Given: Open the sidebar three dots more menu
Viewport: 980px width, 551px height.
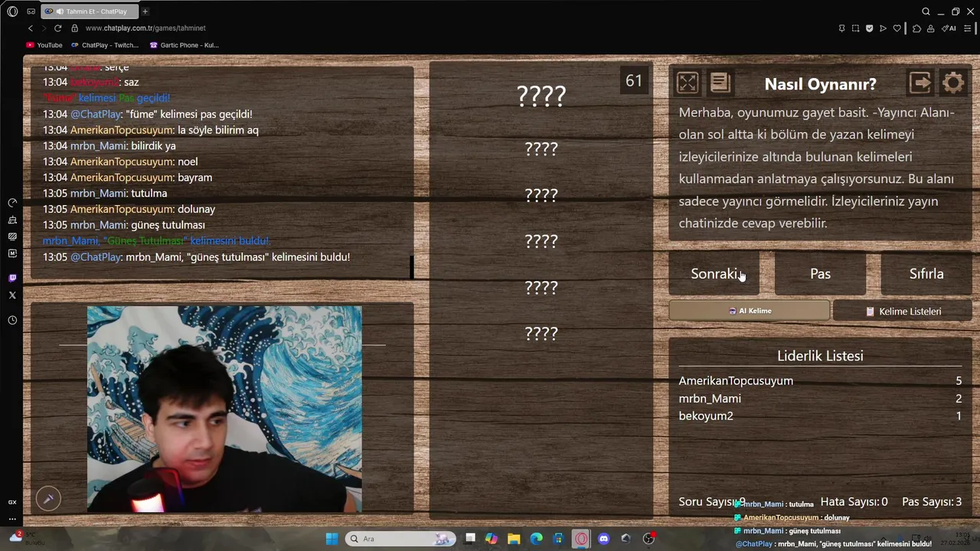Looking at the screenshot, I should 12,519.
